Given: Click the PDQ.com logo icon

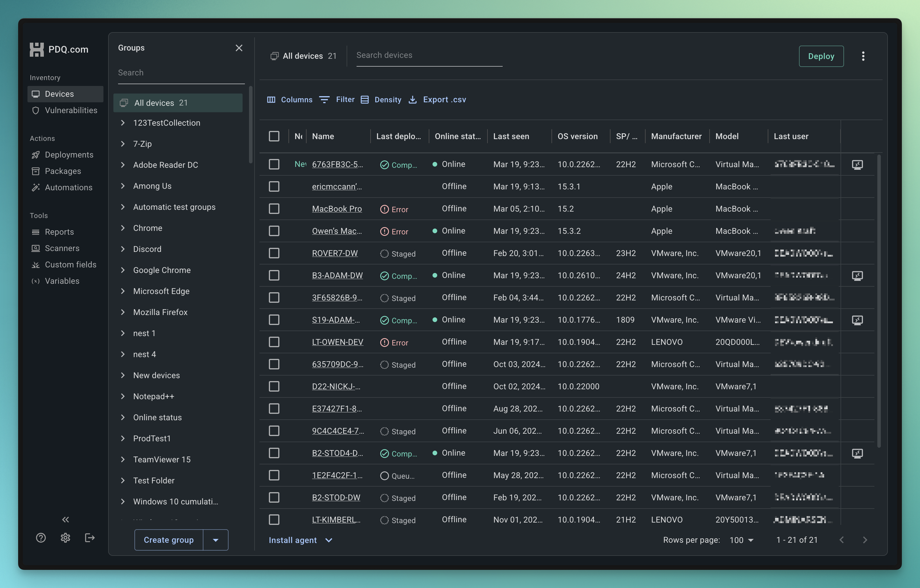Looking at the screenshot, I should click(x=37, y=50).
